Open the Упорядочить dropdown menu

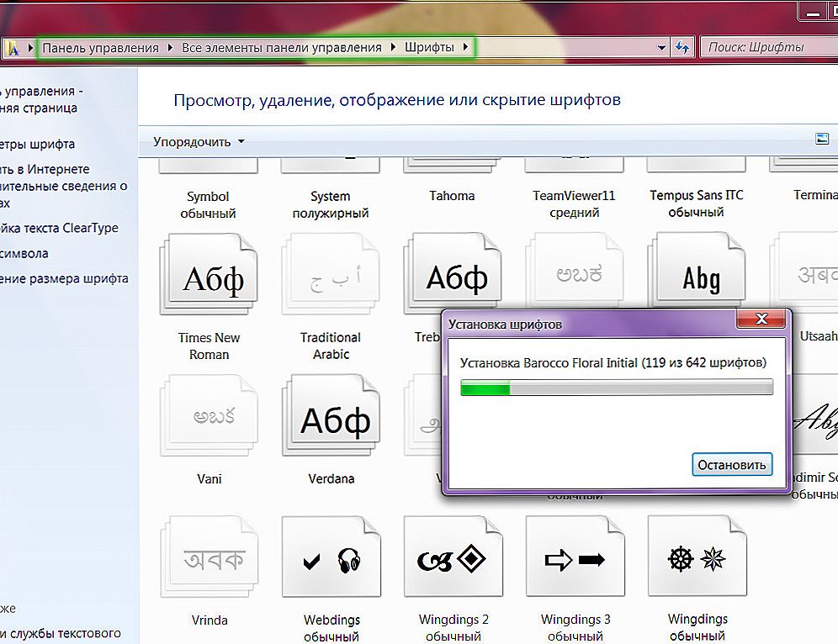199,142
